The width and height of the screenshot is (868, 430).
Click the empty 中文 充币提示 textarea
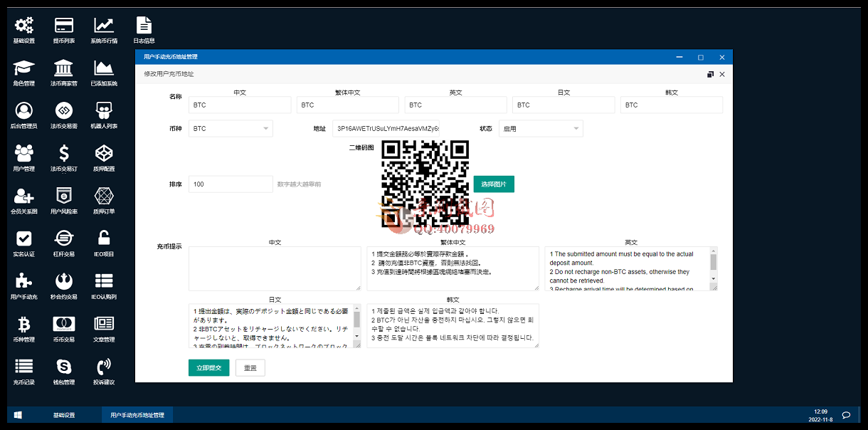275,268
